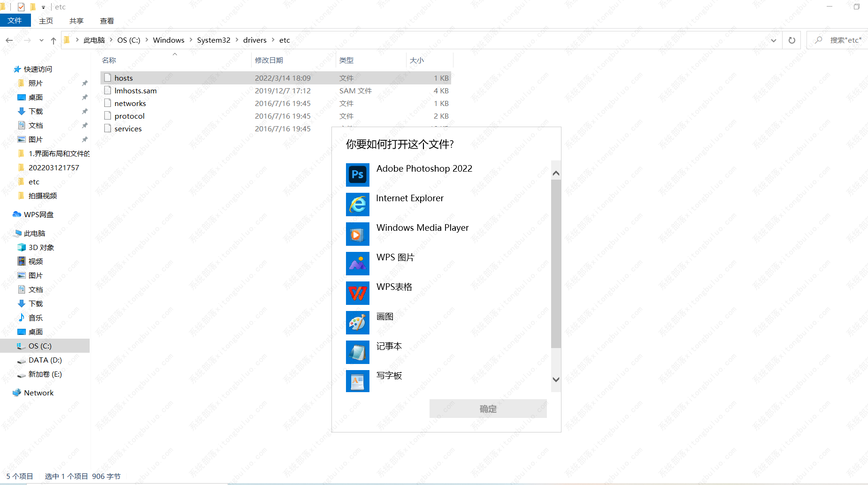This screenshot has height=485, width=868.
Task: Click the search magnifier icon
Action: (x=818, y=40)
